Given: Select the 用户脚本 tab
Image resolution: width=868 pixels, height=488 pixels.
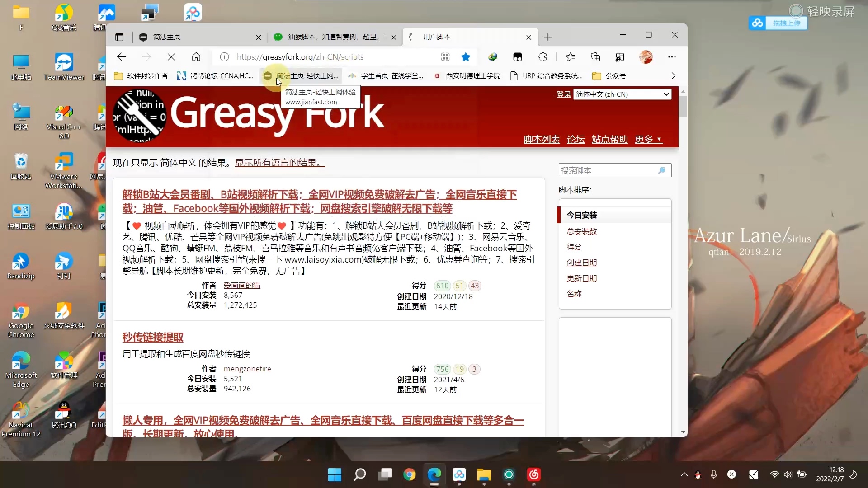Looking at the screenshot, I should point(470,37).
